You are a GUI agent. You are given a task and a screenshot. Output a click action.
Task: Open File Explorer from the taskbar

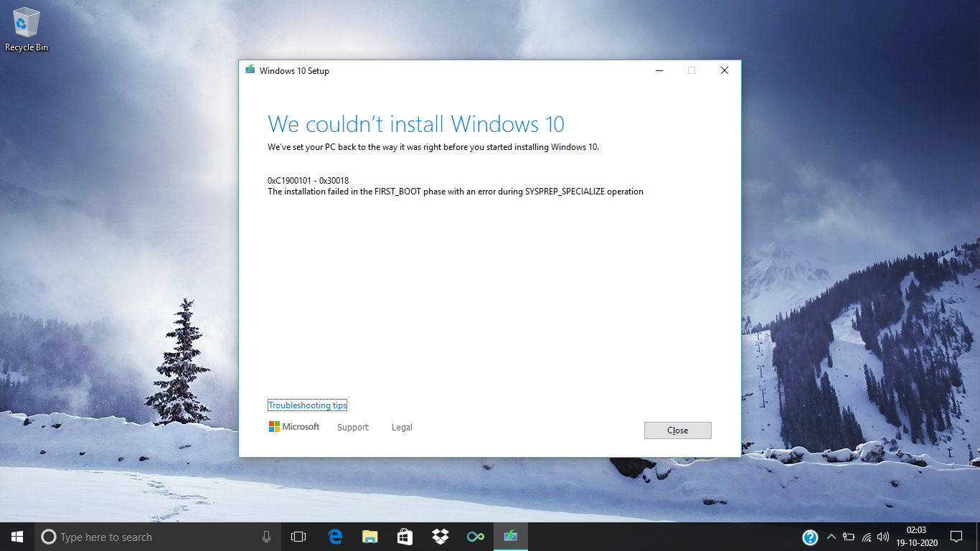370,537
